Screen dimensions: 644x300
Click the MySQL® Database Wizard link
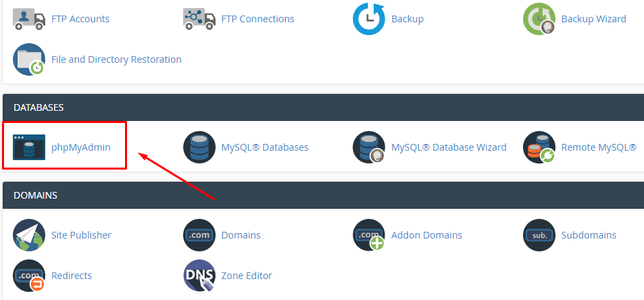point(449,147)
